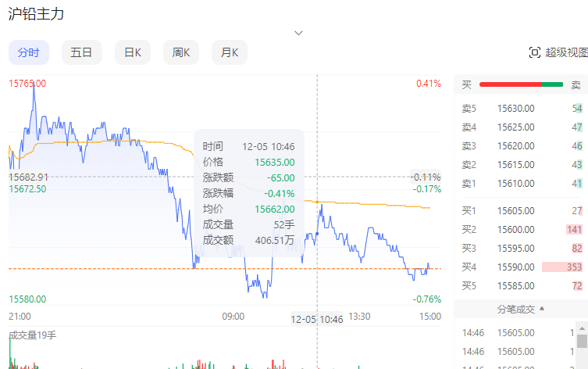Click the red-green buy/sell ratio bar
Image resolution: width=588 pixels, height=369 pixels.
point(520,84)
